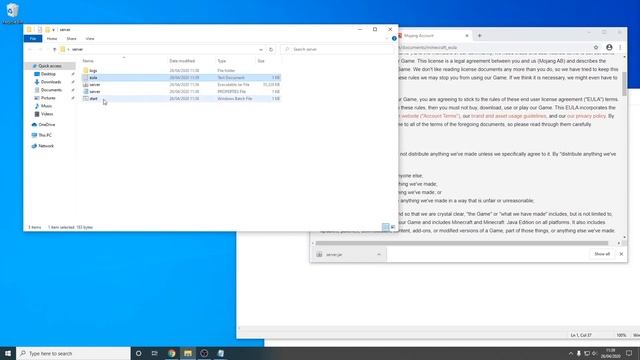The width and height of the screenshot is (640, 360).
Task: Refresh the server folder view
Action: click(271, 49)
